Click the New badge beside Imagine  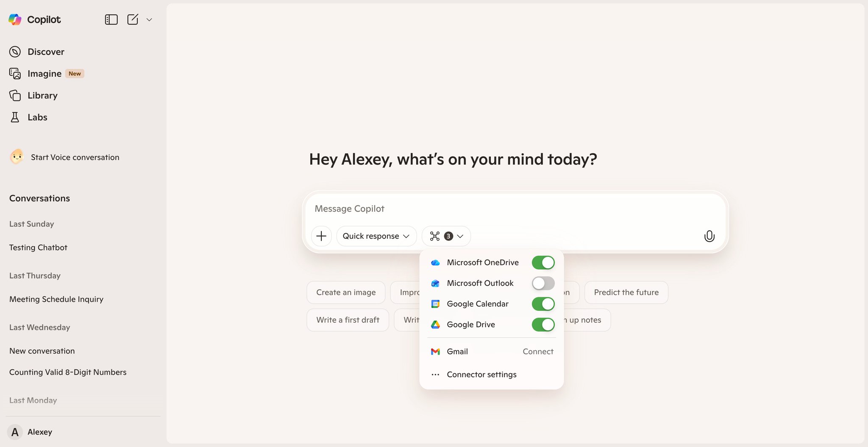pyautogui.click(x=75, y=74)
